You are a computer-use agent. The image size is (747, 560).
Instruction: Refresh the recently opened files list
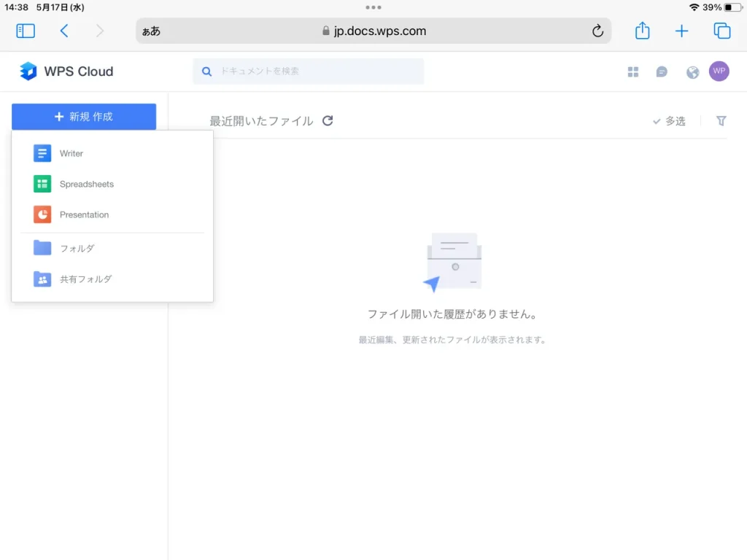click(328, 121)
